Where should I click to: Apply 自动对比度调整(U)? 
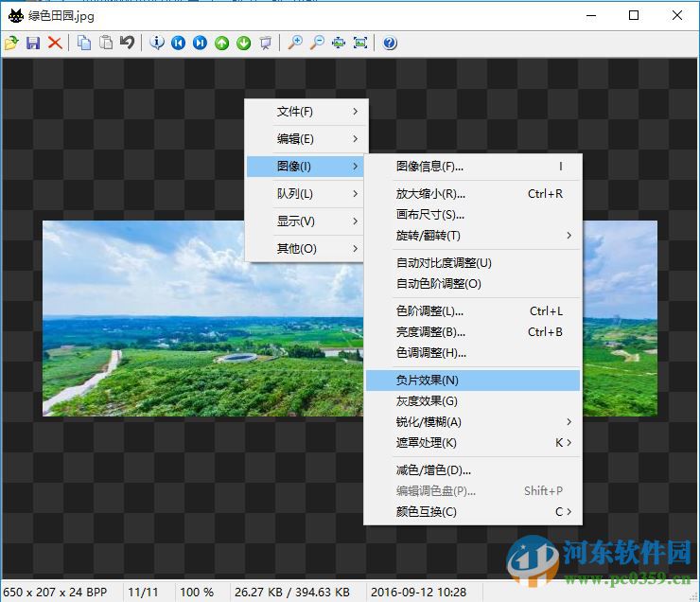tap(473, 262)
